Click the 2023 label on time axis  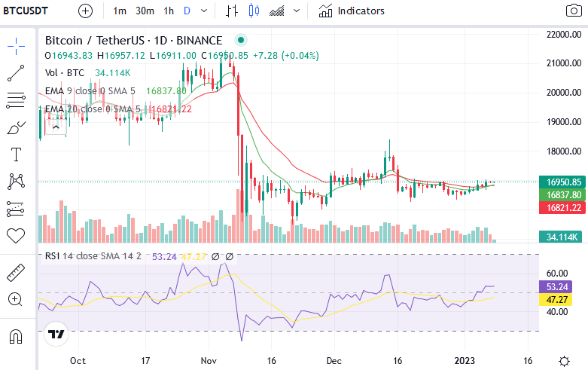click(465, 361)
